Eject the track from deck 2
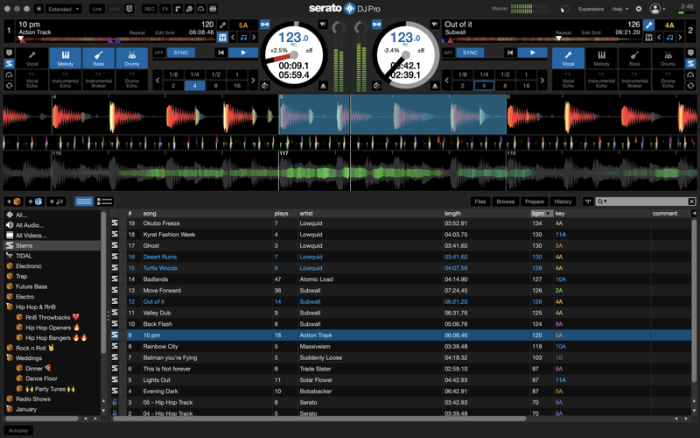Screen dimensions: 700x438 click(x=435, y=86)
